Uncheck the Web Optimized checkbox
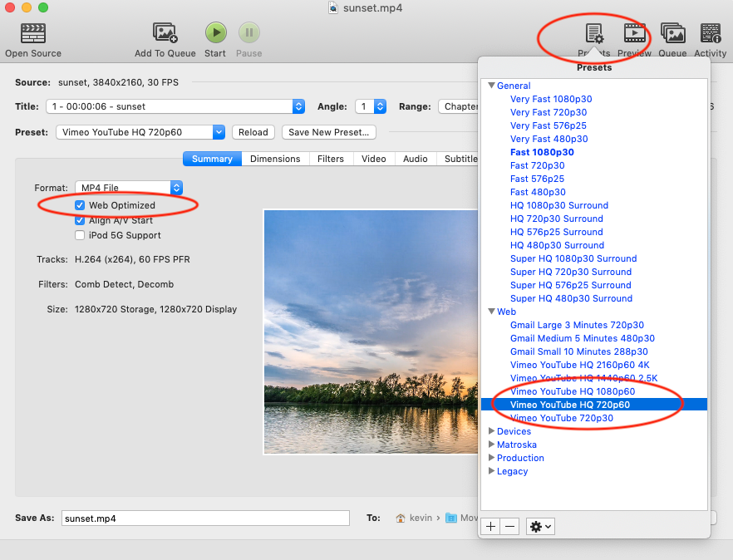733x560 pixels. [x=80, y=205]
